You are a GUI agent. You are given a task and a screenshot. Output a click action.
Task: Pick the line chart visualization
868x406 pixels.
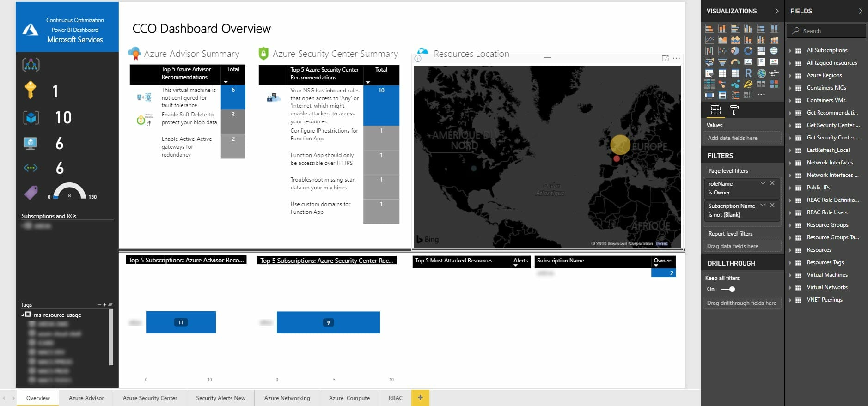pos(709,40)
